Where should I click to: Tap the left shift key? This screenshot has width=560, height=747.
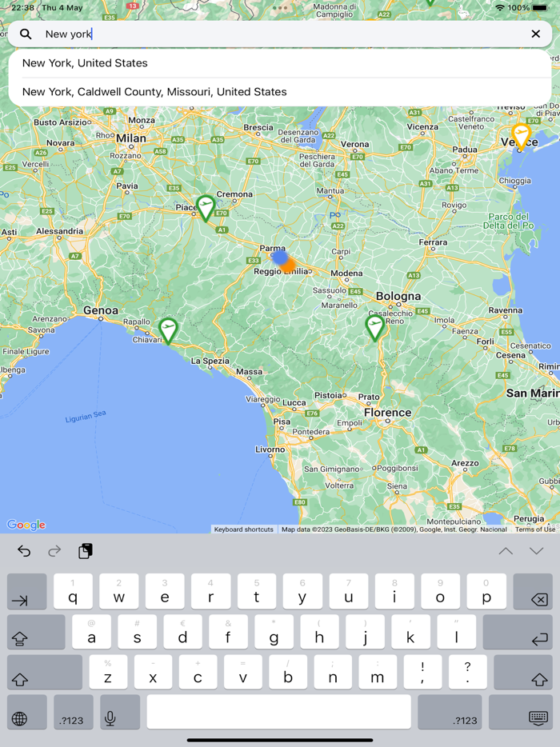tap(44, 672)
